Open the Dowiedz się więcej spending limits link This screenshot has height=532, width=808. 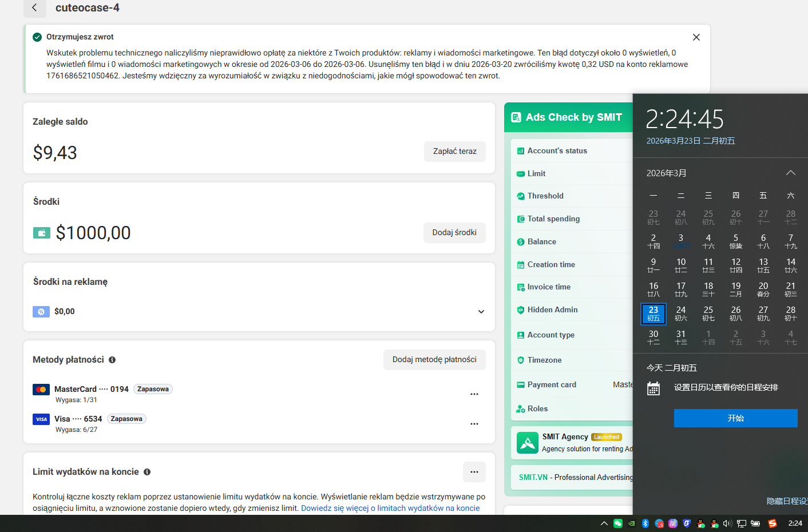pyautogui.click(x=390, y=508)
